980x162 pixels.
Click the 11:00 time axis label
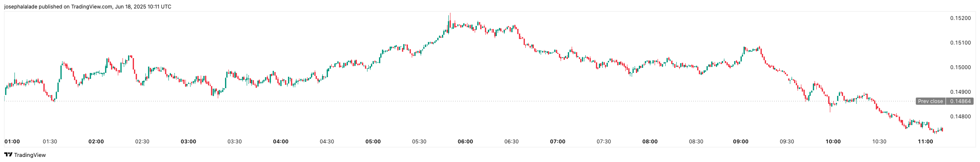tap(926, 142)
